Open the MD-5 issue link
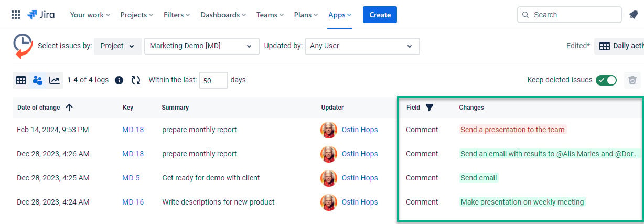Viewport: 644px width, 224px height. 131,178
